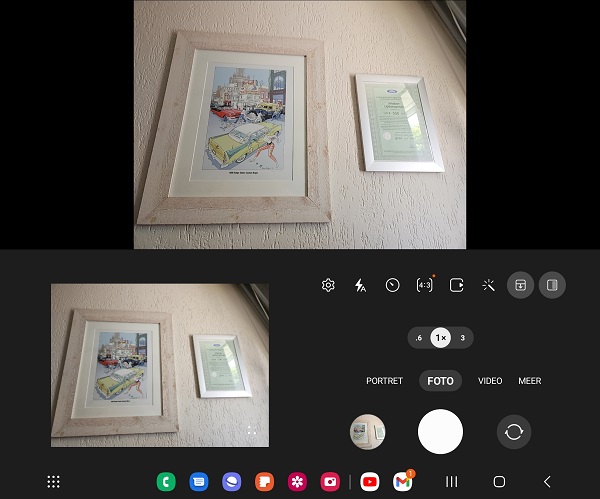Open filters and effects wand
Image resolution: width=600 pixels, height=499 pixels.
click(x=488, y=285)
